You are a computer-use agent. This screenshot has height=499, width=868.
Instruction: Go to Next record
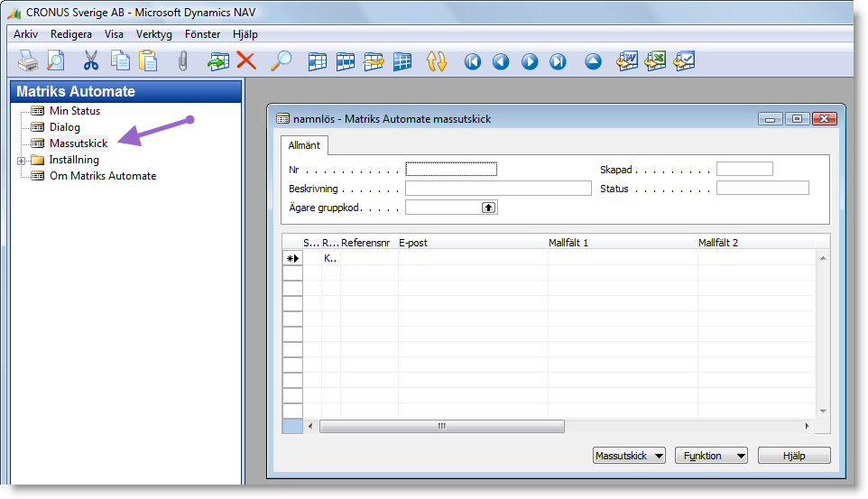click(530, 61)
